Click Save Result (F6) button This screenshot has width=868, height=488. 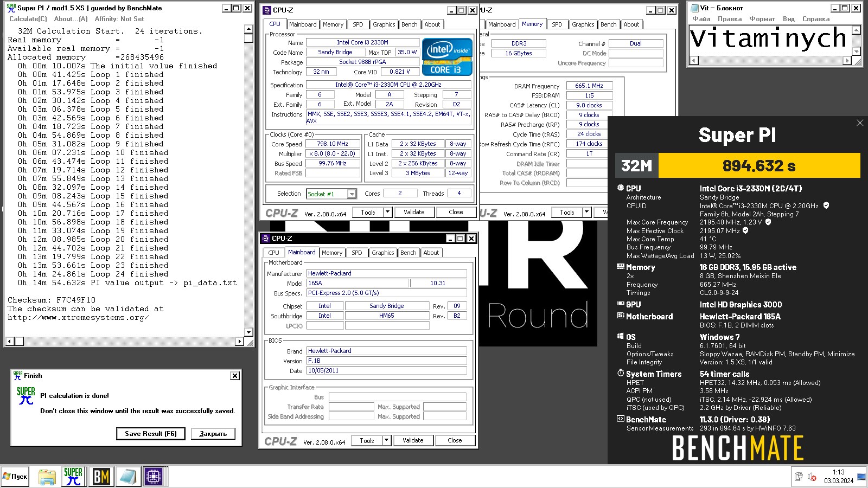[x=150, y=434]
